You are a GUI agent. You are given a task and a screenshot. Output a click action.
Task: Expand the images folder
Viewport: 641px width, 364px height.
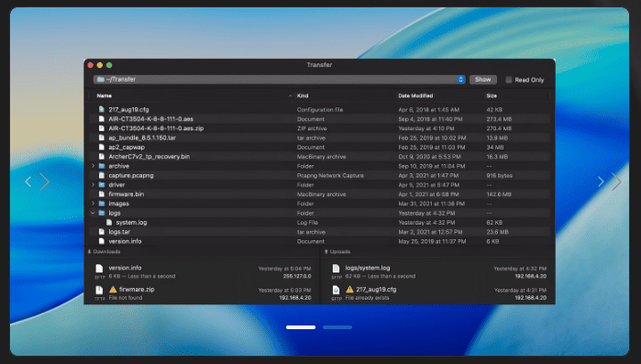[x=93, y=204]
